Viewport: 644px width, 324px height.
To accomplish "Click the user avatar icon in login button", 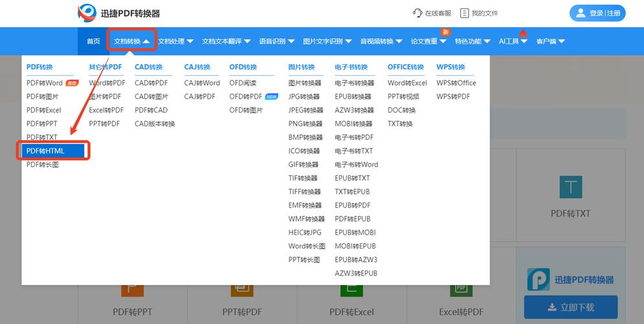I will (581, 13).
